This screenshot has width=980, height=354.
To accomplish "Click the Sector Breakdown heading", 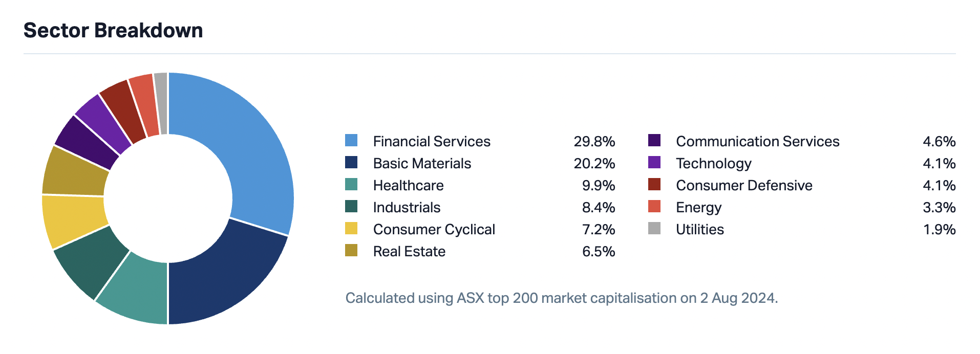I will pyautogui.click(x=113, y=31).
